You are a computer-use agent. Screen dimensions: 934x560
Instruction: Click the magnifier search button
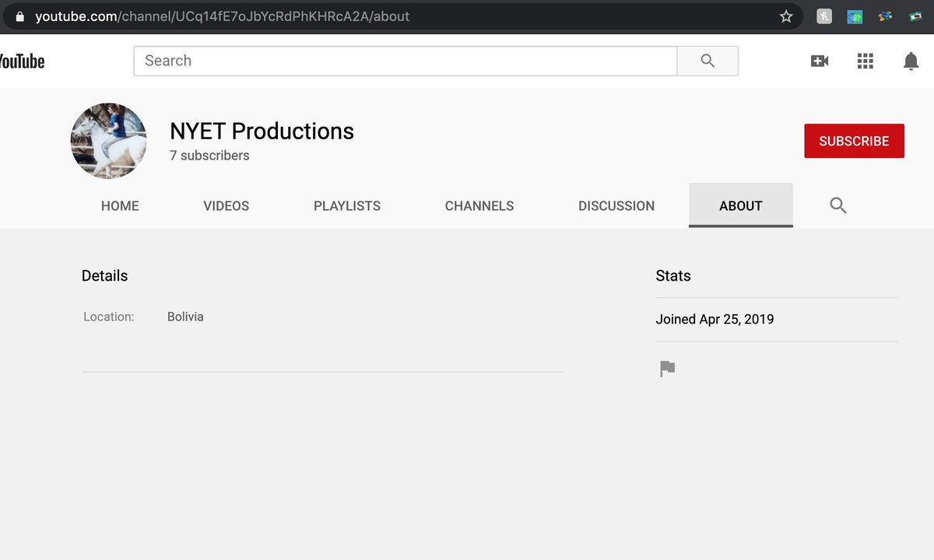point(708,61)
